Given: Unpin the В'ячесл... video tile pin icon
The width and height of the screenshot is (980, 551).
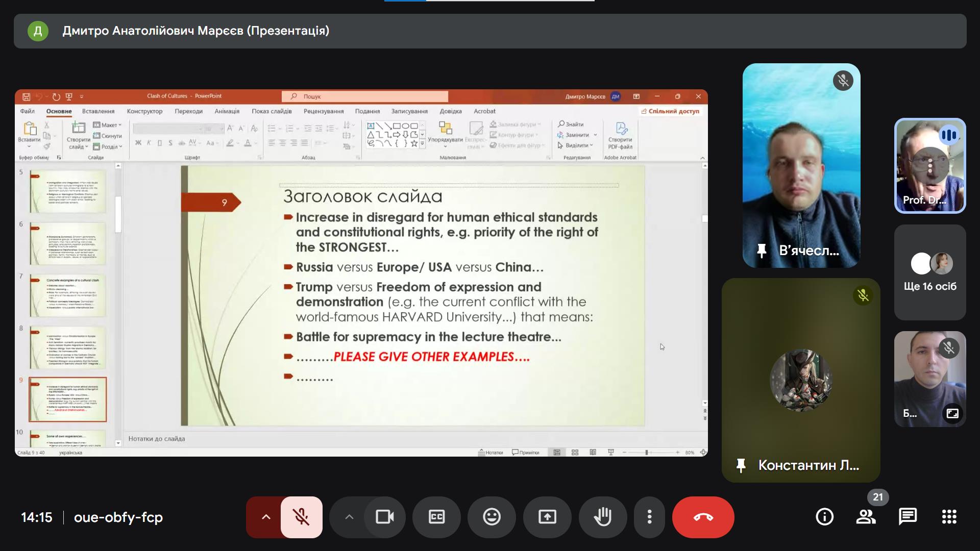Looking at the screenshot, I should click(762, 251).
